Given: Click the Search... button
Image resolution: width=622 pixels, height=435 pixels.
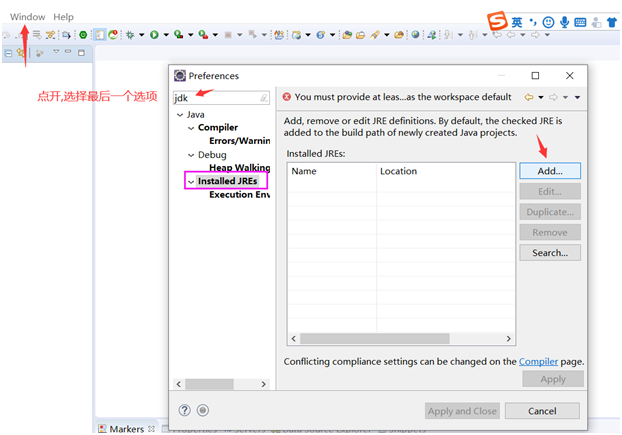Looking at the screenshot, I should click(x=550, y=253).
